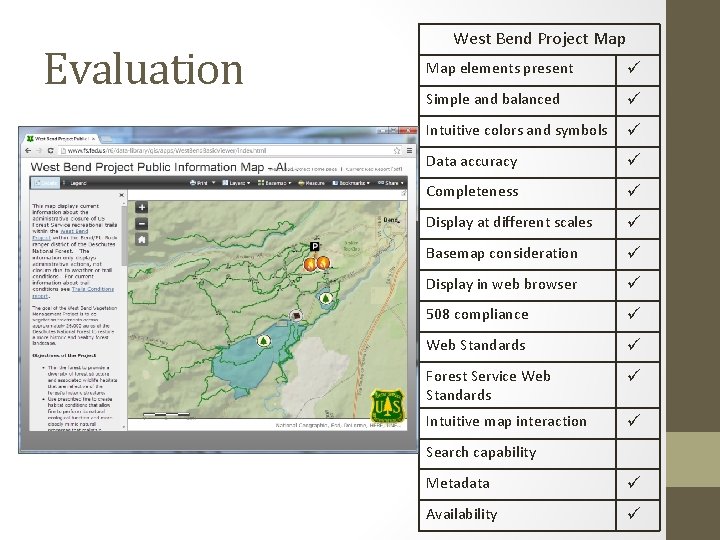
Task: Click the 'Map elements present' table row
Action: coord(540,70)
